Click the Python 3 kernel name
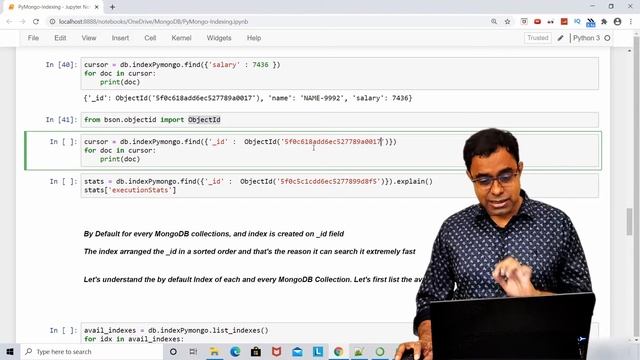640x360 pixels. [586, 38]
